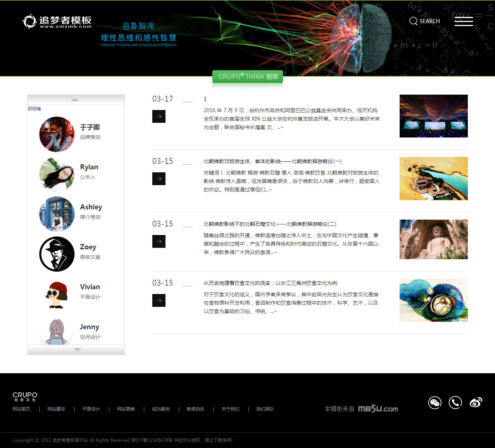Click arrow button for the 饮食文化 article
The height and width of the screenshot is (448, 495).
[x=159, y=301]
